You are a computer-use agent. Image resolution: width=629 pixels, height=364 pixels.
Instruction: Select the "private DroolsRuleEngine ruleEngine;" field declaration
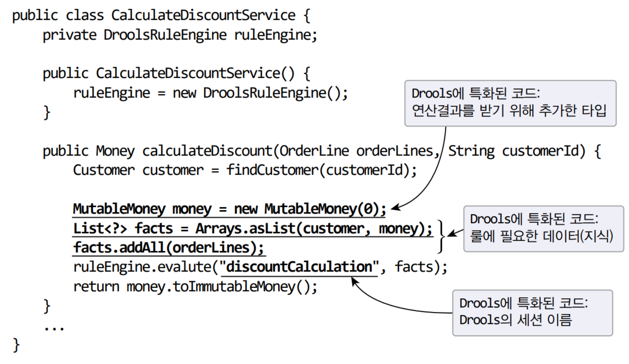(180, 35)
